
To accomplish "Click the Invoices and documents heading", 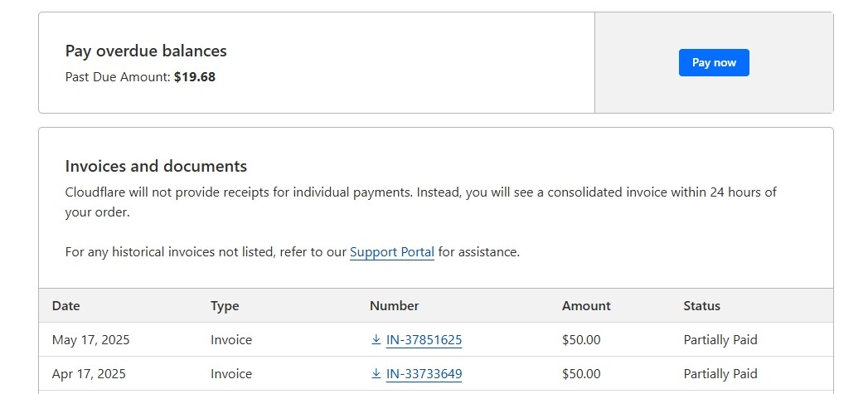I will click(156, 166).
